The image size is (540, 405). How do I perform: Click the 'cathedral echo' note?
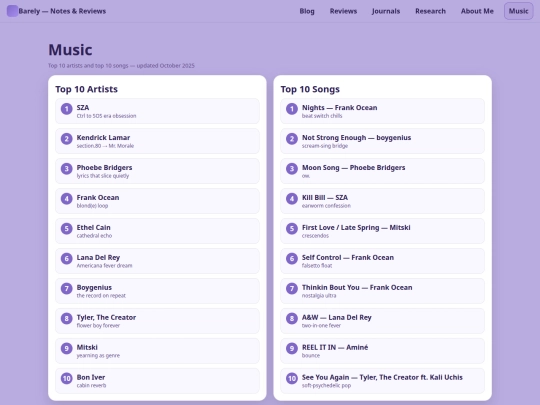click(x=94, y=236)
